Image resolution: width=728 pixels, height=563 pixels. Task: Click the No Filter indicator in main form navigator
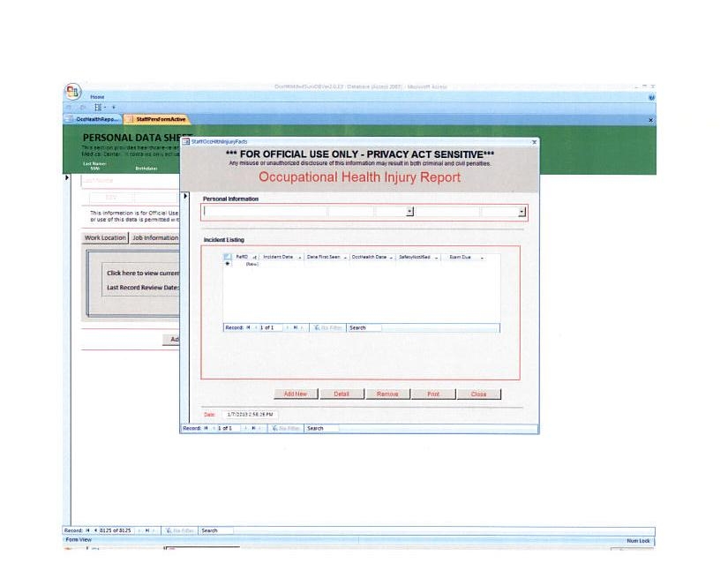point(180,530)
